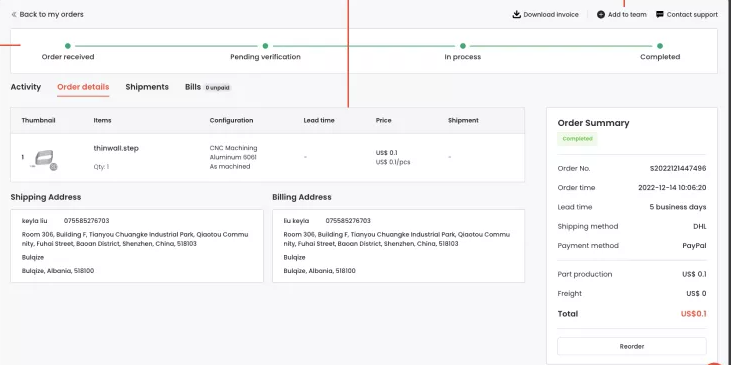Click the Qty: 1 text
Screen dimensions: 731x365
pyautogui.click(x=101, y=166)
